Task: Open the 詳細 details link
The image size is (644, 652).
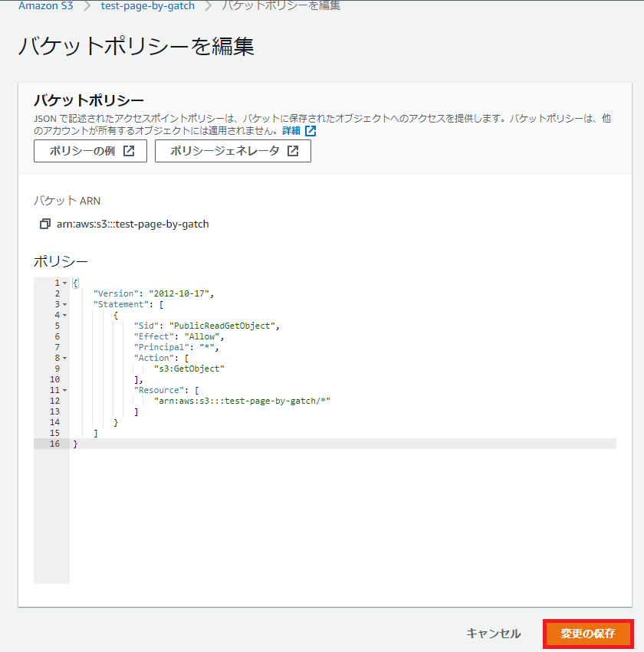Action: point(291,130)
